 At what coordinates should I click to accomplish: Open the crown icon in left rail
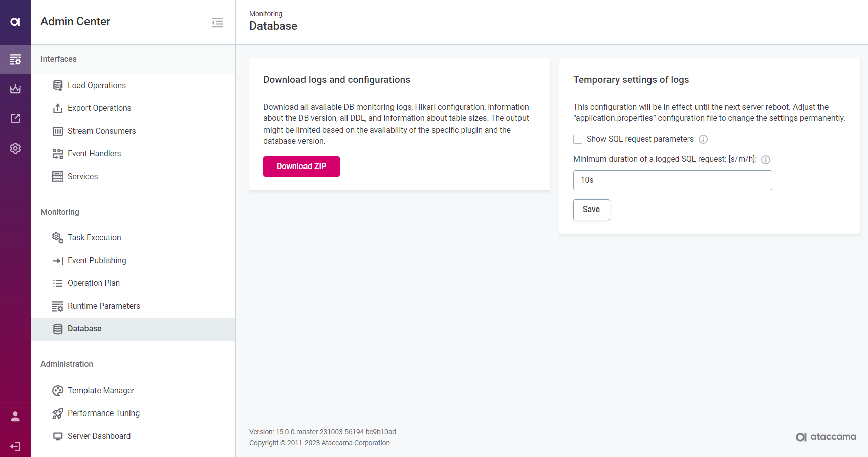coord(15,89)
